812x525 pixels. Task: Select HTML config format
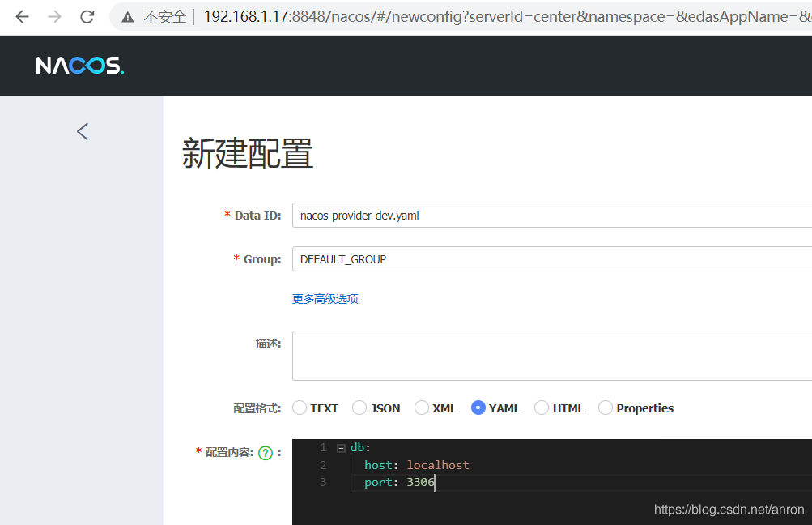tap(542, 408)
